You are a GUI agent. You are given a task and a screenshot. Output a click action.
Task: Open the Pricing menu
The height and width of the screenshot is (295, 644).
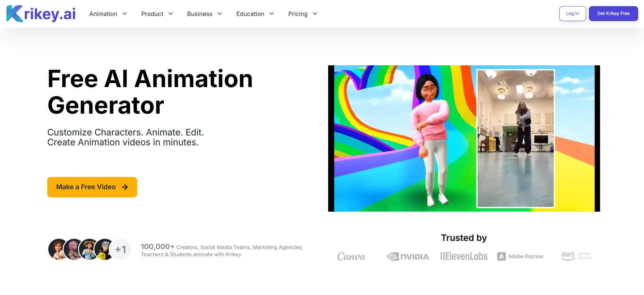298,14
